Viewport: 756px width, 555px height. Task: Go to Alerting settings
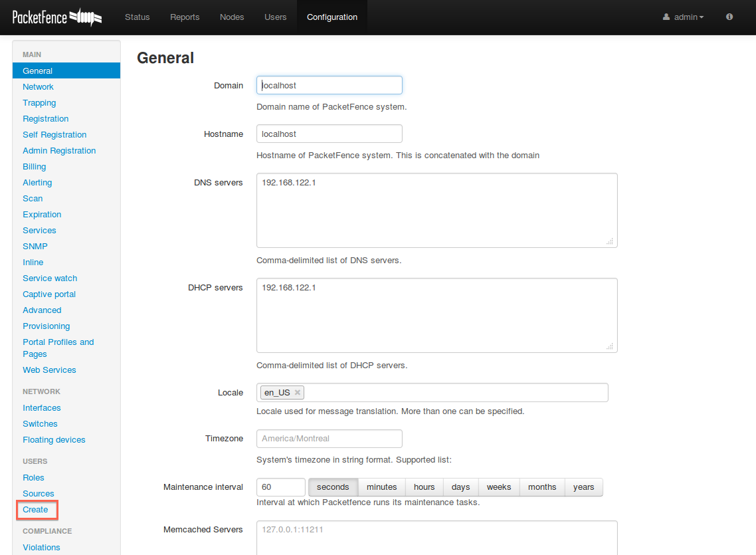[x=37, y=182]
